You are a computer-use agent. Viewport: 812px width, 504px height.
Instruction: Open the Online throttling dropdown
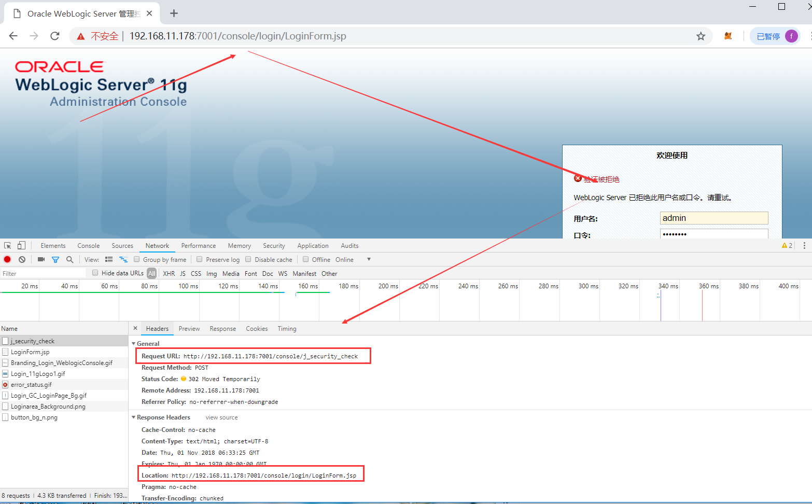(353, 259)
